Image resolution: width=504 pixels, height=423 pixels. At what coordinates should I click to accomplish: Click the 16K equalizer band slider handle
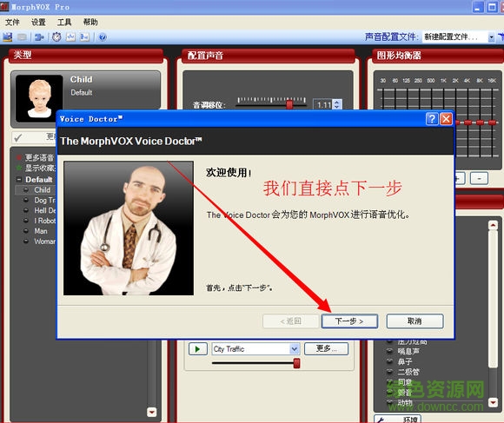coord(492,122)
